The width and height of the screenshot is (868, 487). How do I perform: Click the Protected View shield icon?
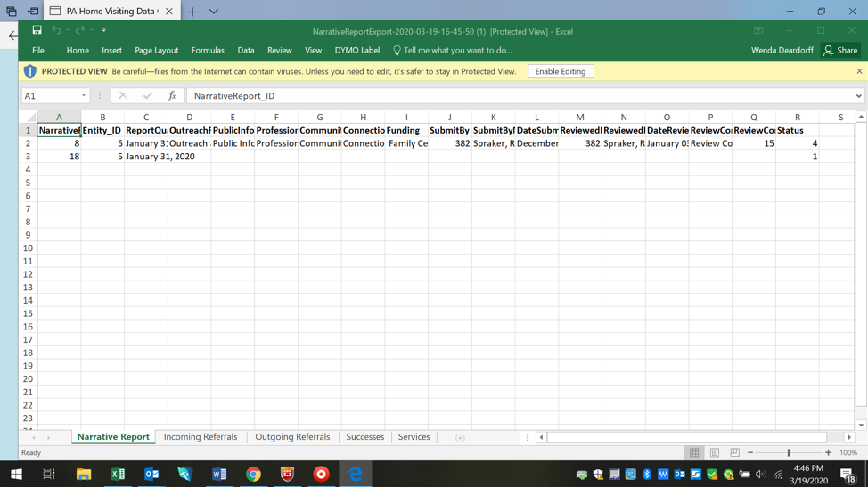pos(30,71)
